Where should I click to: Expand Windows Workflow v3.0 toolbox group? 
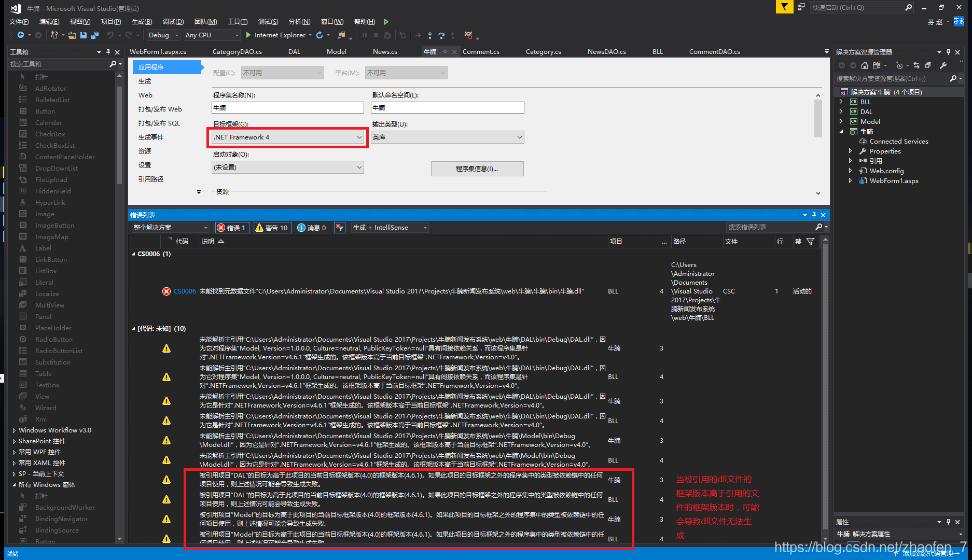click(13, 430)
